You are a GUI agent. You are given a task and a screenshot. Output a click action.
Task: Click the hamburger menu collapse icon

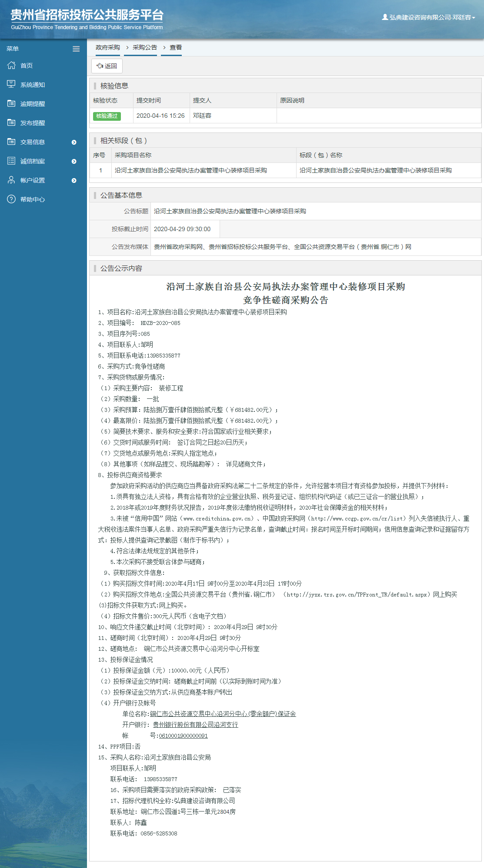click(76, 49)
